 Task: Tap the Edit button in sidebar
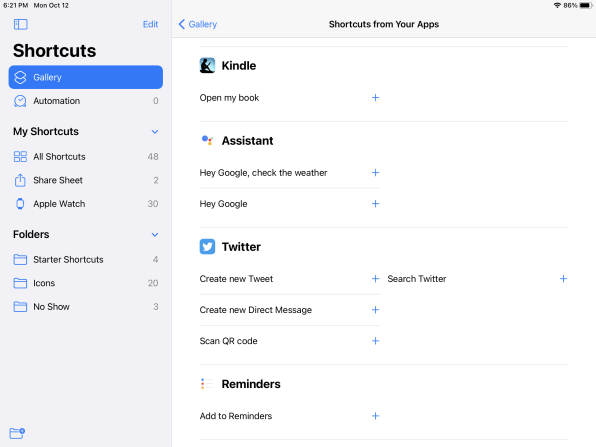[150, 24]
